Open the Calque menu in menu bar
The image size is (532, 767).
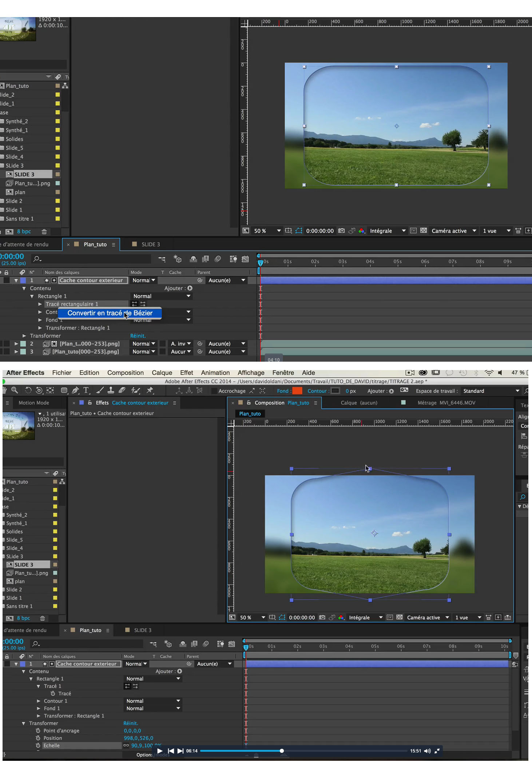(x=162, y=373)
